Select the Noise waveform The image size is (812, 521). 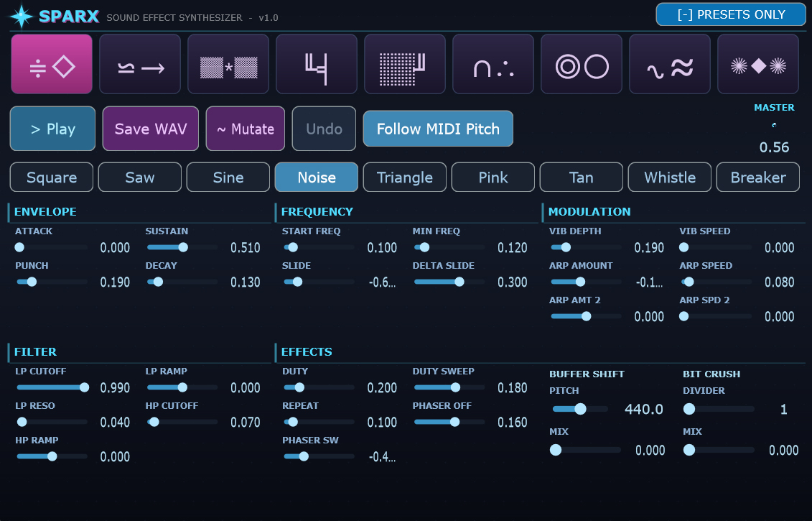click(317, 177)
